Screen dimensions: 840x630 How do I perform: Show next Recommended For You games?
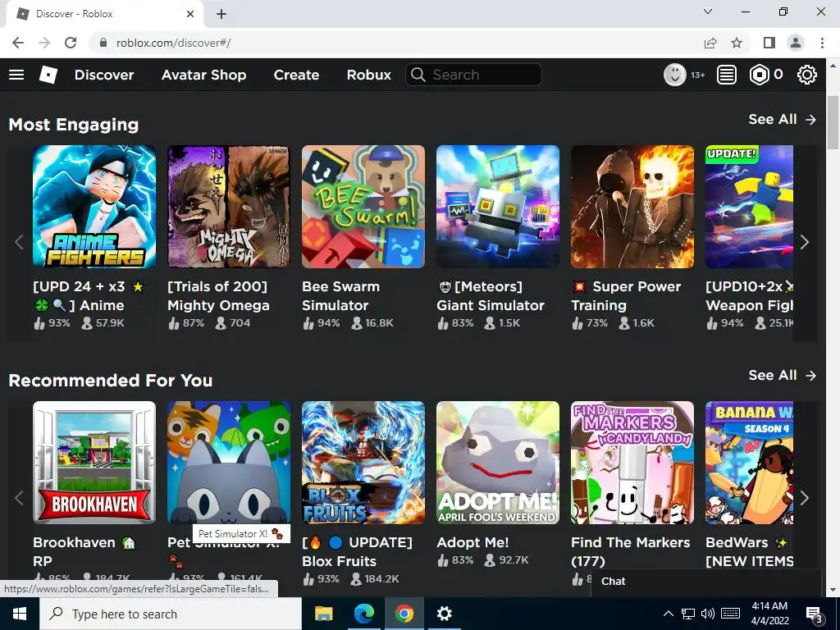click(x=805, y=499)
